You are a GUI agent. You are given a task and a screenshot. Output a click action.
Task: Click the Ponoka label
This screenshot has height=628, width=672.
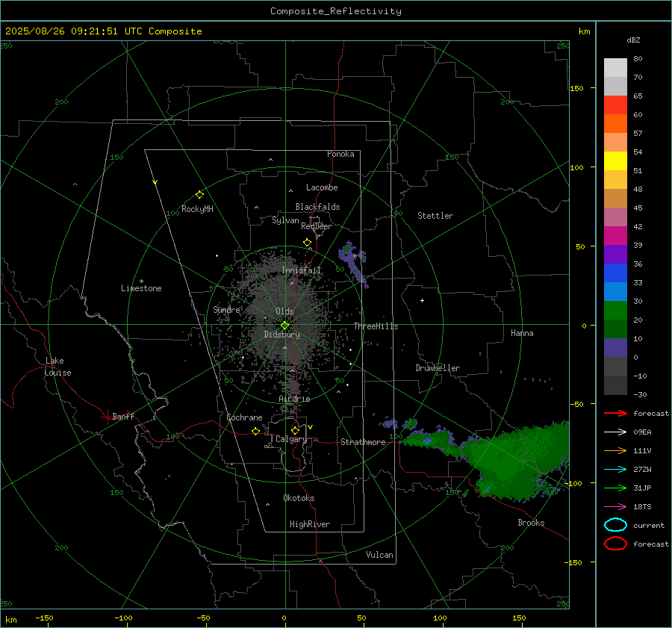point(340,154)
